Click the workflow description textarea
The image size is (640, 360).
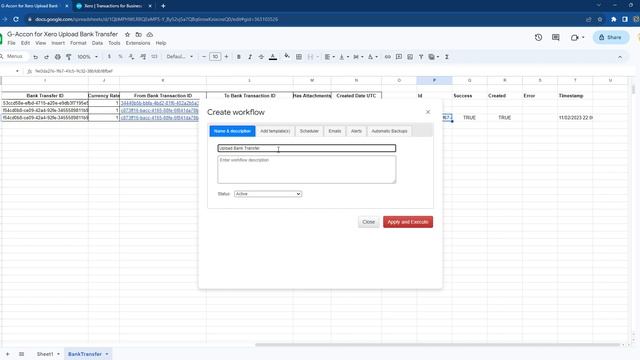(307, 169)
